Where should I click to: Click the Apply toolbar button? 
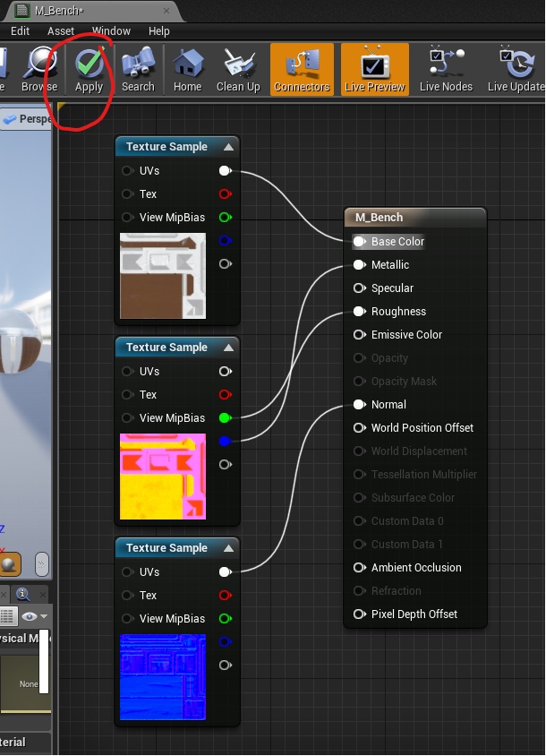90,70
